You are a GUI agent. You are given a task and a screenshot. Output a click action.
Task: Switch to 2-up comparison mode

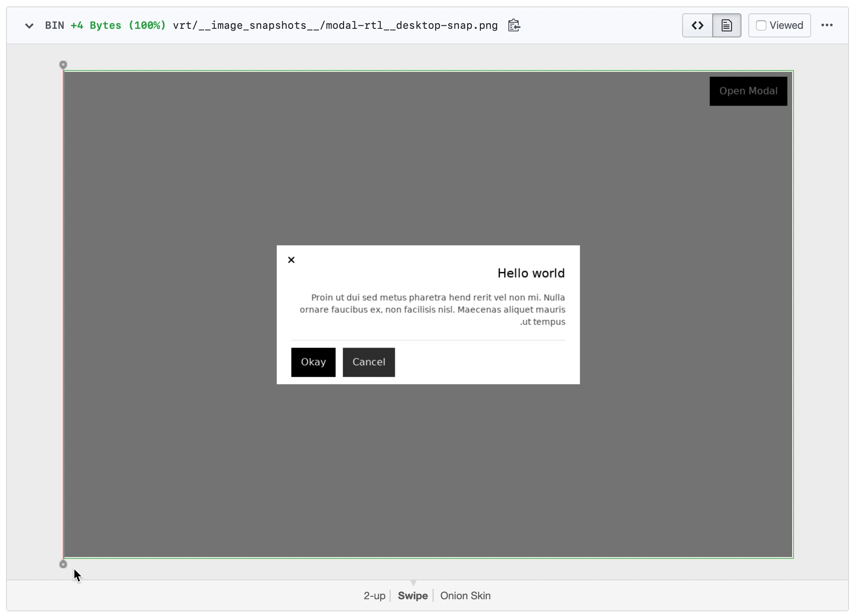click(x=374, y=596)
